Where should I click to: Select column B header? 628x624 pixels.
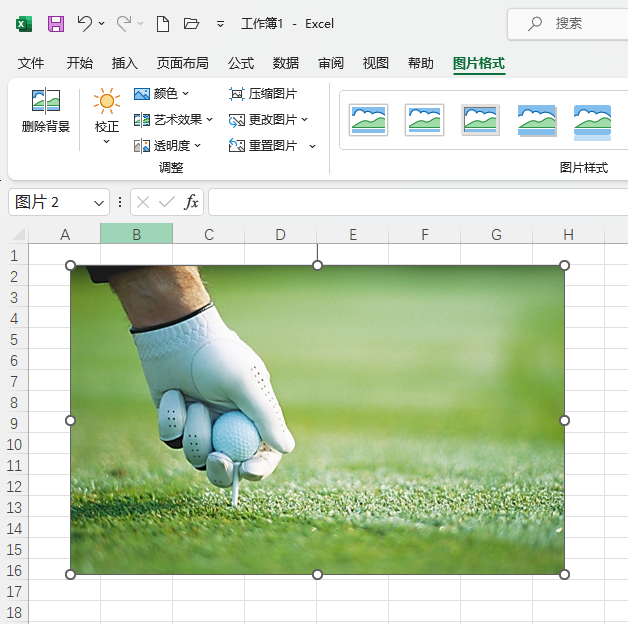(137, 234)
